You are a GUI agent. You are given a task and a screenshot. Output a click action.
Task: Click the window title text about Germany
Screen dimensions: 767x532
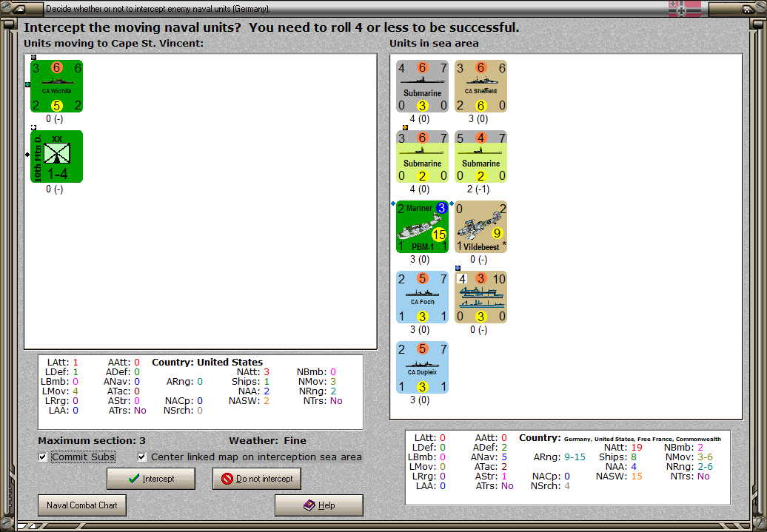[158, 9]
